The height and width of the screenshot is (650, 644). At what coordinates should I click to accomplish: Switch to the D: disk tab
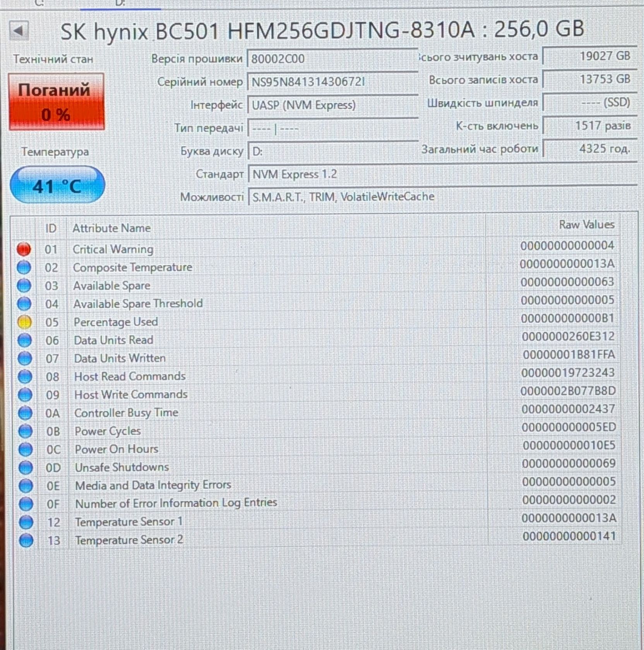120,3
